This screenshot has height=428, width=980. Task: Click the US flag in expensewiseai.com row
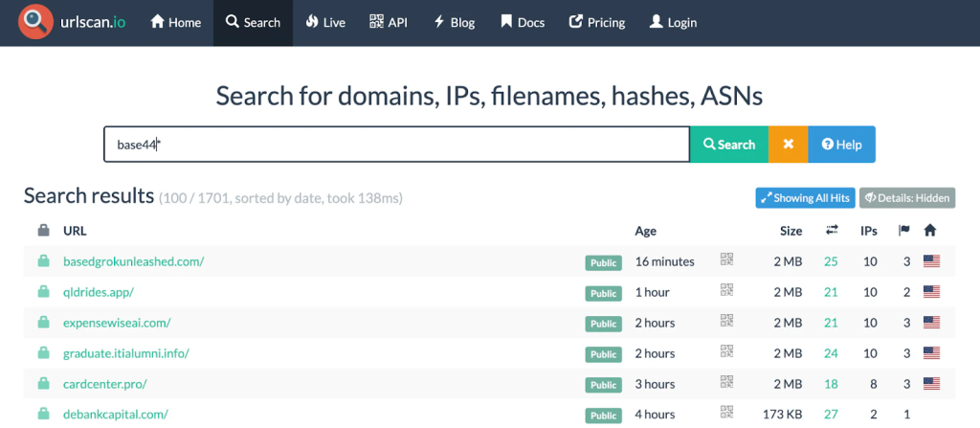coord(930,323)
